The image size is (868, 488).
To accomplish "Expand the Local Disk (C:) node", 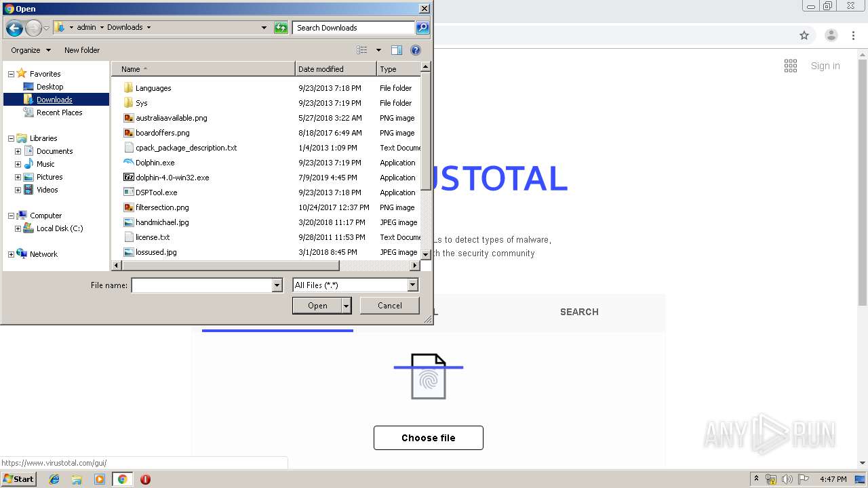I will (18, 228).
